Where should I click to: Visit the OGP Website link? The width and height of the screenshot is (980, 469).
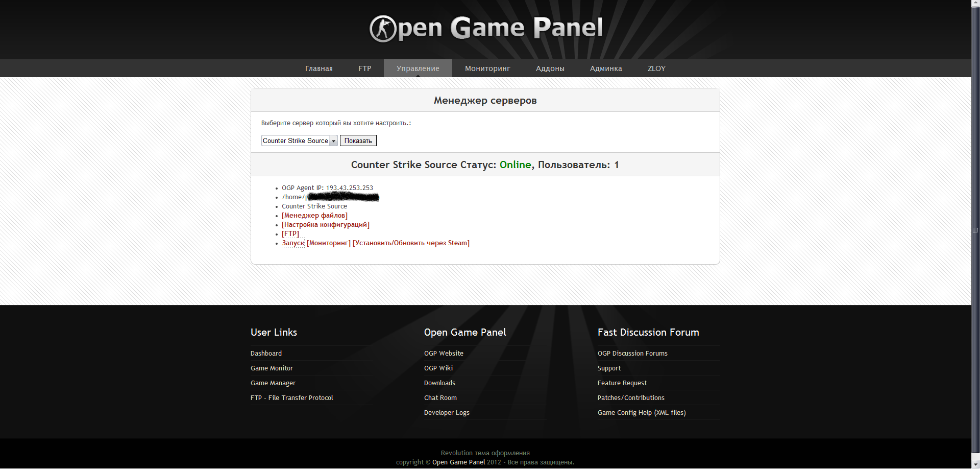(444, 354)
